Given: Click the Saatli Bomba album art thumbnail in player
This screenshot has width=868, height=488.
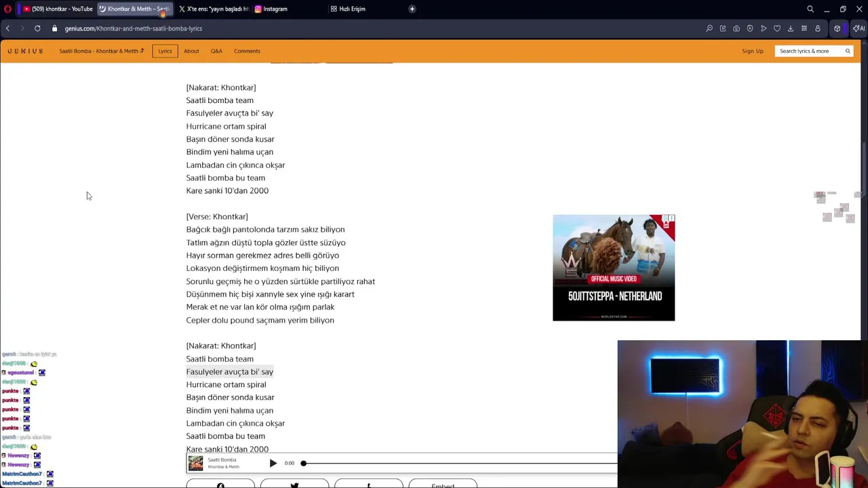Looking at the screenshot, I should pos(195,463).
